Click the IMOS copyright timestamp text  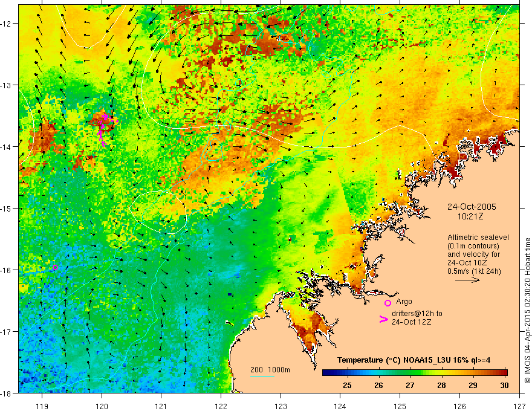click(527, 311)
